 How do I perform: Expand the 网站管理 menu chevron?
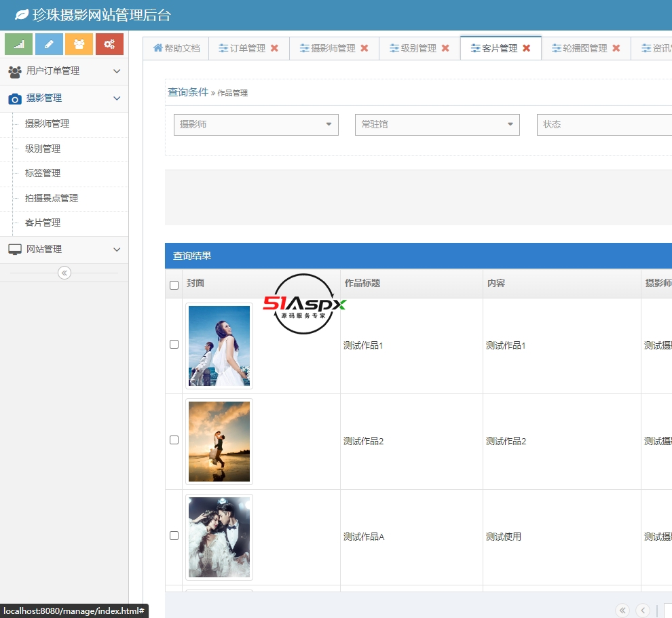tap(117, 249)
